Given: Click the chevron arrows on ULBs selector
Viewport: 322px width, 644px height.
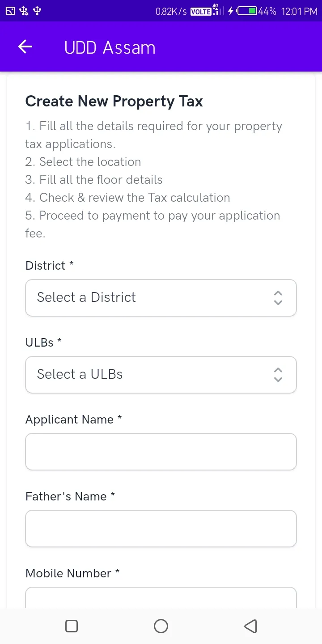Looking at the screenshot, I should point(278,375).
